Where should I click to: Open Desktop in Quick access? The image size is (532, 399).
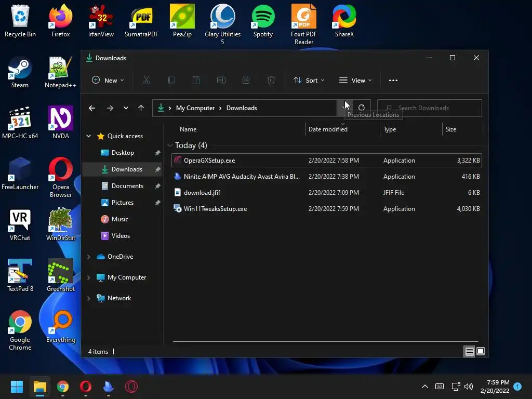pos(123,153)
